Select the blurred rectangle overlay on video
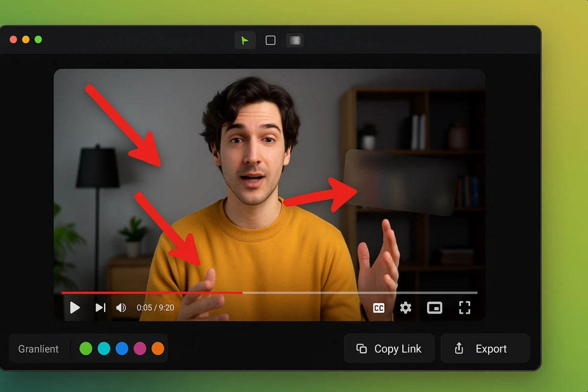Viewport: 588px width, 392px height. click(401, 182)
